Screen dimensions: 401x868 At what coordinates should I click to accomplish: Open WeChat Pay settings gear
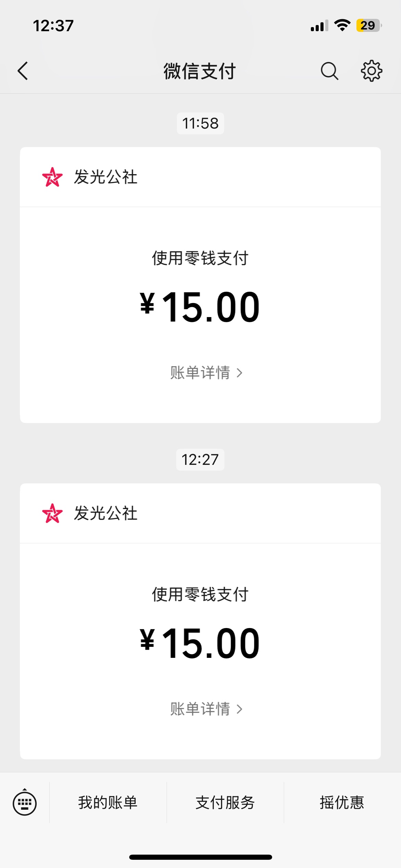click(x=372, y=71)
